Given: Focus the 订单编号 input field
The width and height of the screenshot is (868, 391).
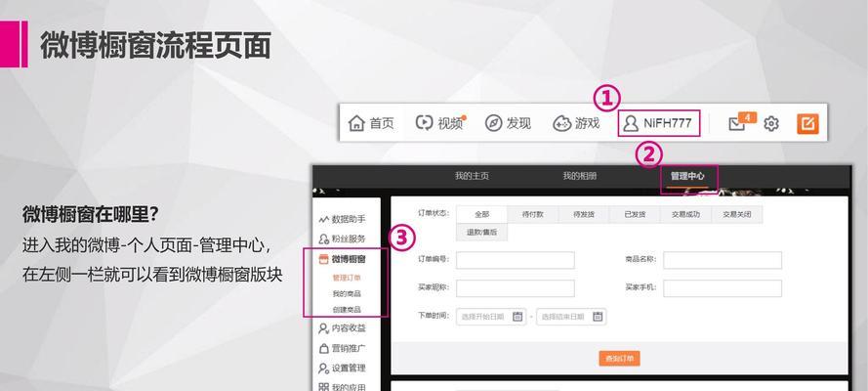Looking at the screenshot, I should click(516, 260).
